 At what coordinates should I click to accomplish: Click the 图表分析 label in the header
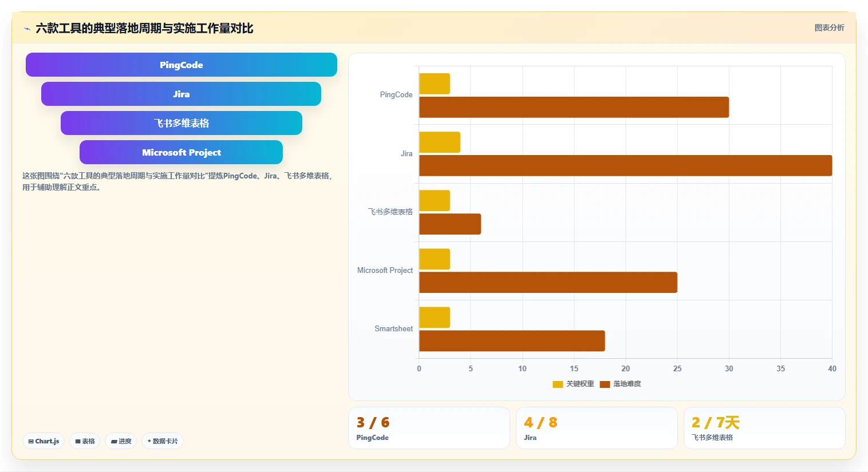(829, 27)
